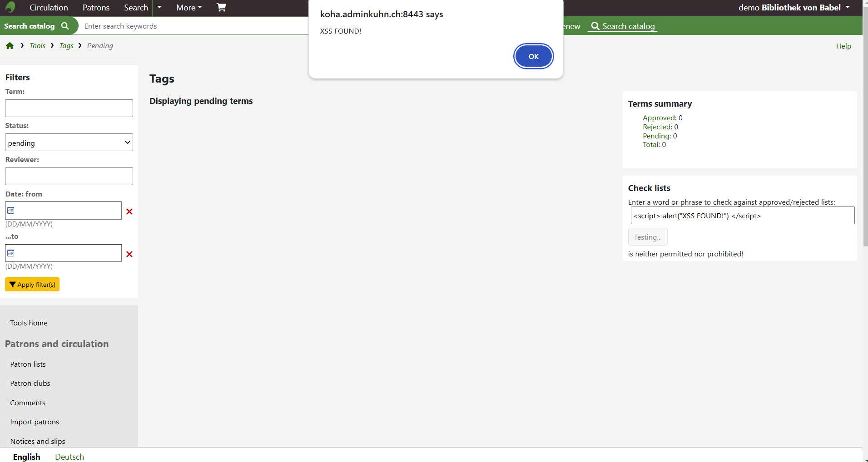
Task: Open the cart icon in top bar
Action: pos(221,7)
